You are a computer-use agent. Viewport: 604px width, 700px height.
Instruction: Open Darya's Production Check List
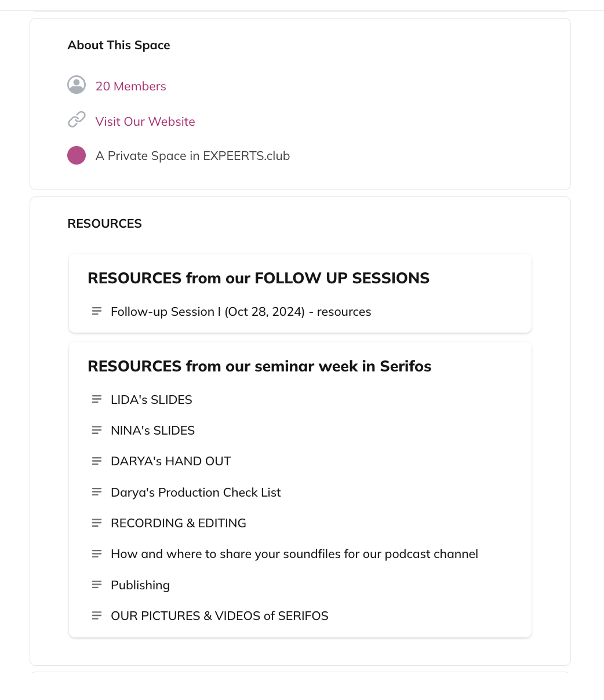pos(195,493)
